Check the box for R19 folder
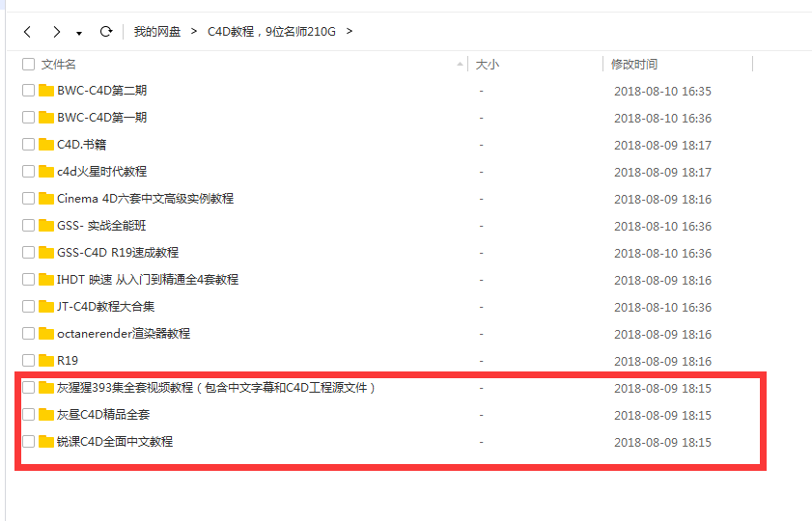This screenshot has height=521, width=812. click(28, 360)
